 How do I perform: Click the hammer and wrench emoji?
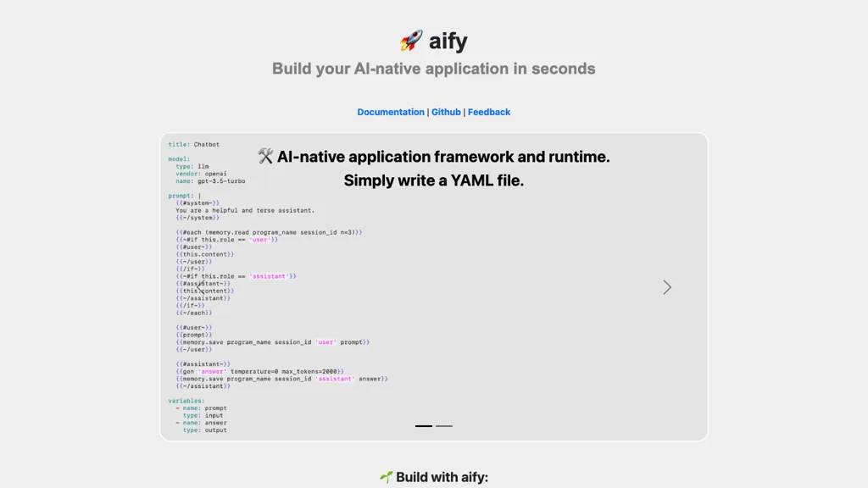click(265, 157)
